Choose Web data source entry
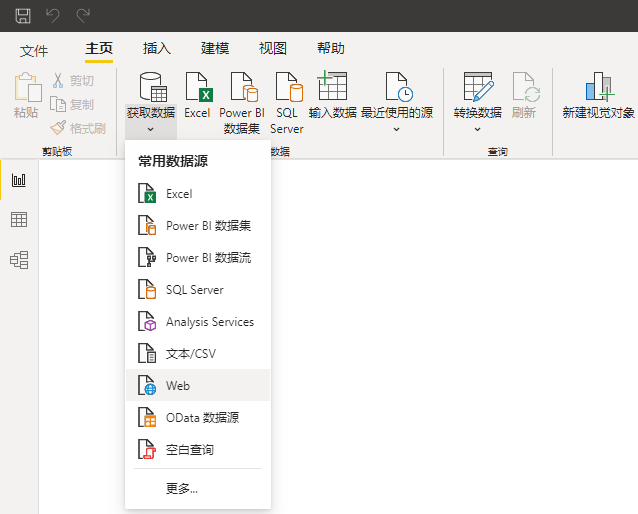 tap(198, 385)
